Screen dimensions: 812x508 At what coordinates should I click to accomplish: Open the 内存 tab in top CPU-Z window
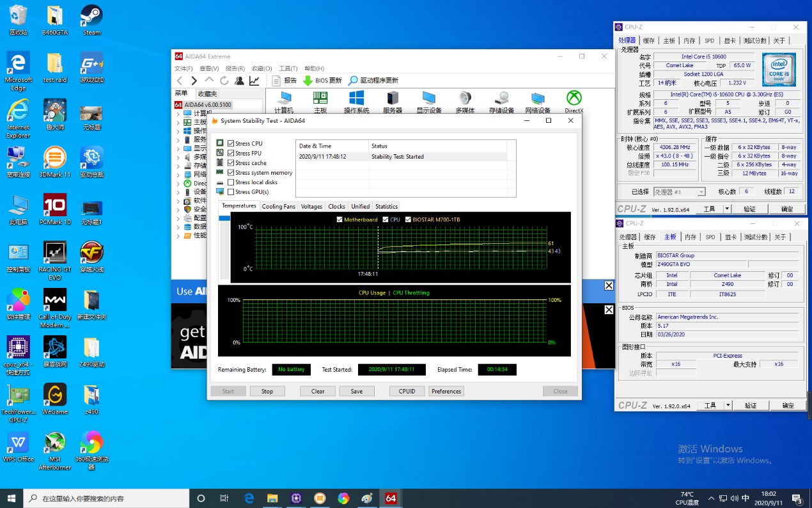coord(689,41)
